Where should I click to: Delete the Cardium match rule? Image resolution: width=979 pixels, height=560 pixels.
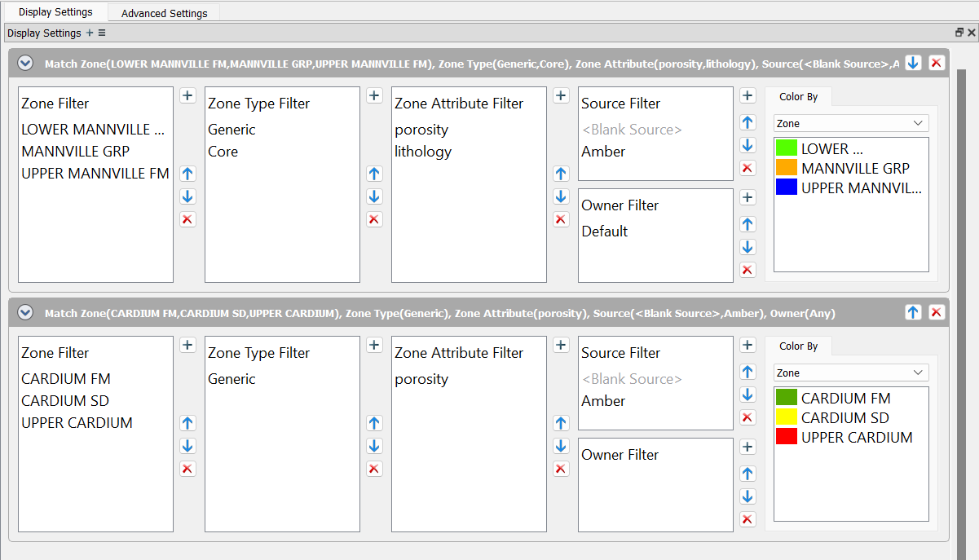pos(937,312)
